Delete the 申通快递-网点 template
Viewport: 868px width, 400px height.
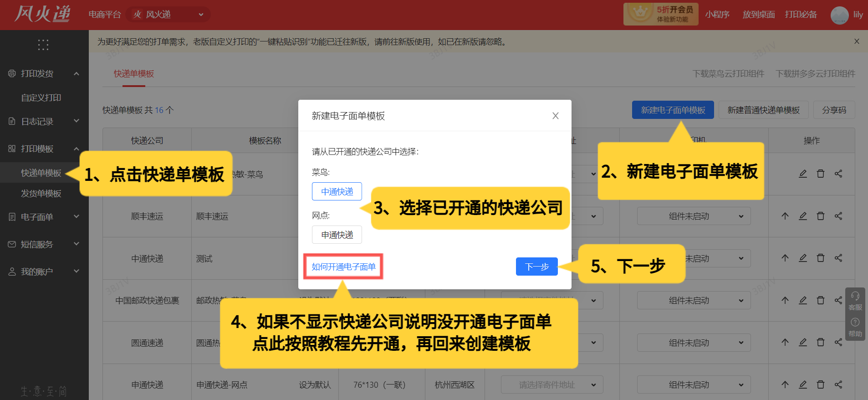pyautogui.click(x=821, y=385)
